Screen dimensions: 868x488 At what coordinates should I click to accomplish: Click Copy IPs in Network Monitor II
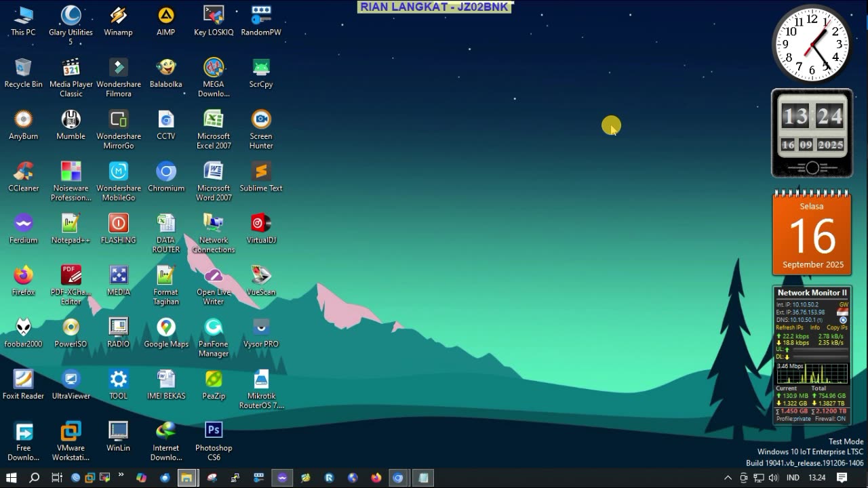(837, 327)
